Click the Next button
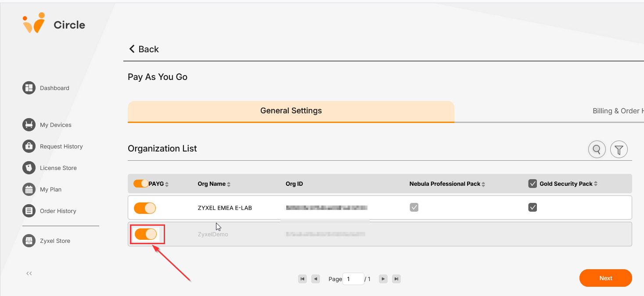The image size is (644, 296). [x=606, y=278]
